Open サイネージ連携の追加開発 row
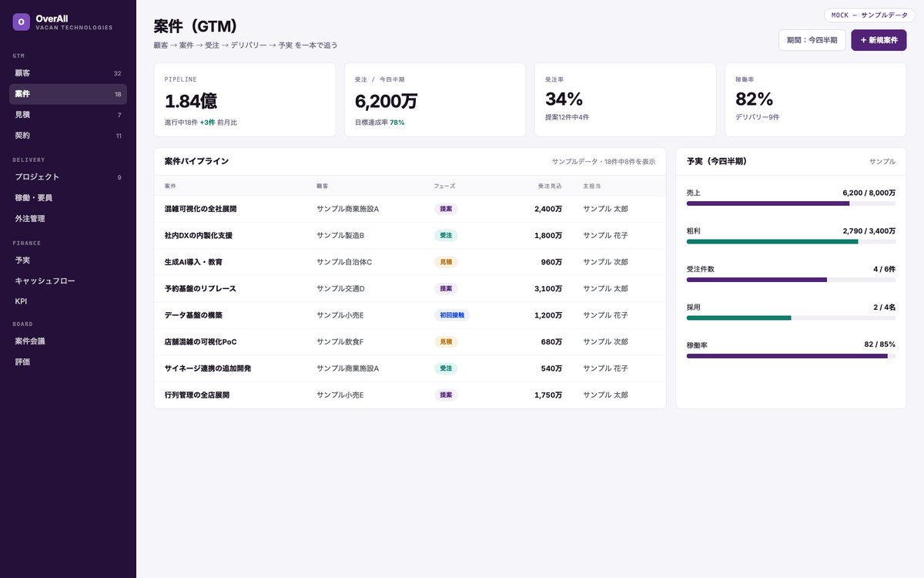The image size is (924, 578). pos(410,368)
